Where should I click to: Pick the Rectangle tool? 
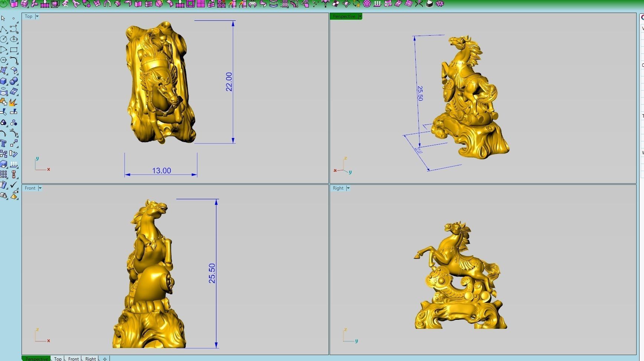click(x=14, y=50)
